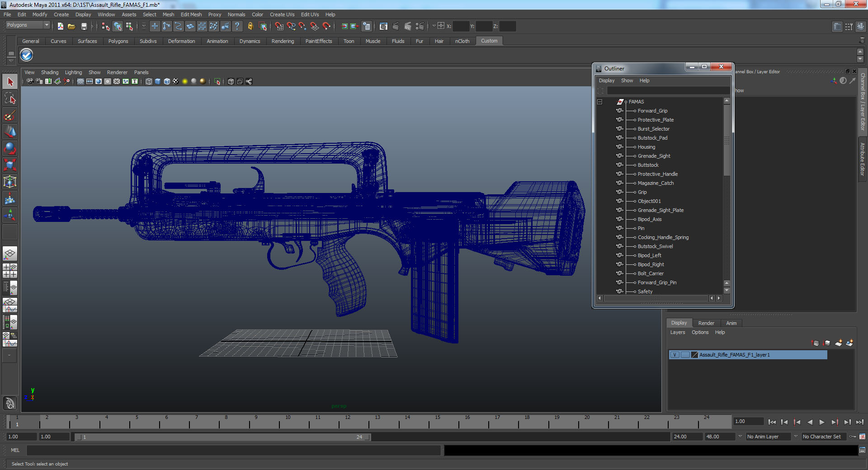Select Forward_Grip in the Outliner
The height and width of the screenshot is (470, 868).
coord(652,111)
